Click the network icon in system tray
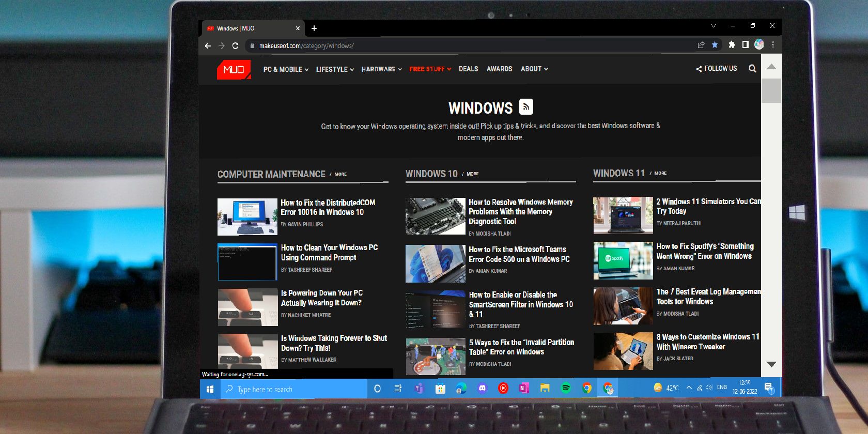The width and height of the screenshot is (868, 434). [x=700, y=388]
